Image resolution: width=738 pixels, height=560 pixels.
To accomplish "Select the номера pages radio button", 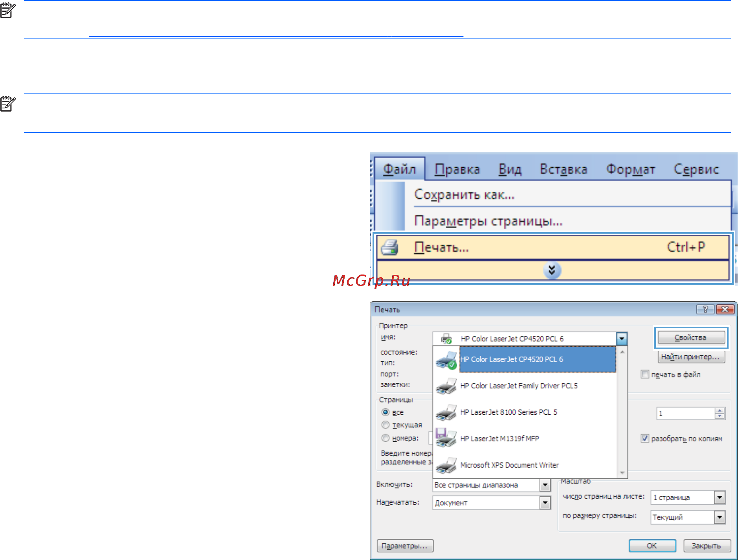I will (386, 438).
